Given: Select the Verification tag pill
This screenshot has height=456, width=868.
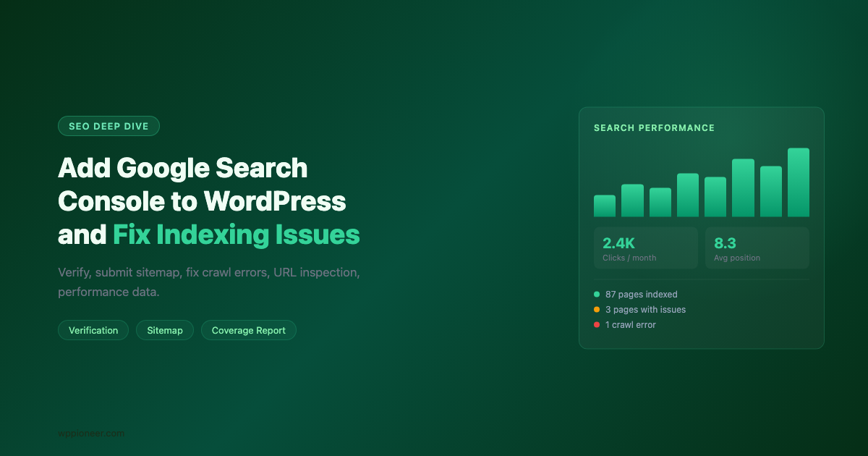Looking at the screenshot, I should (x=93, y=330).
